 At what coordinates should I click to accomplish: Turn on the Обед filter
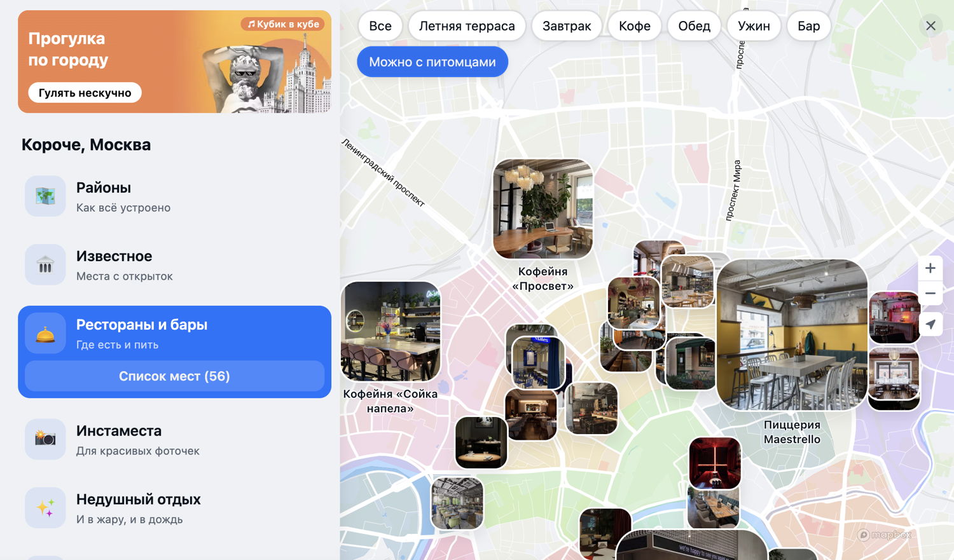(x=694, y=26)
